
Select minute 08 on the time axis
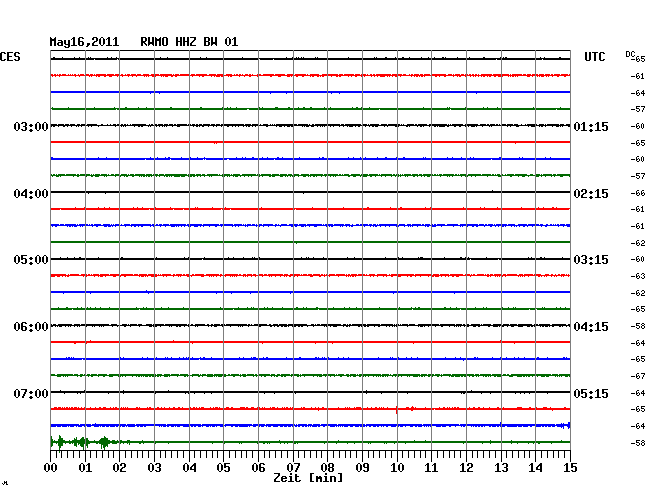point(327,467)
